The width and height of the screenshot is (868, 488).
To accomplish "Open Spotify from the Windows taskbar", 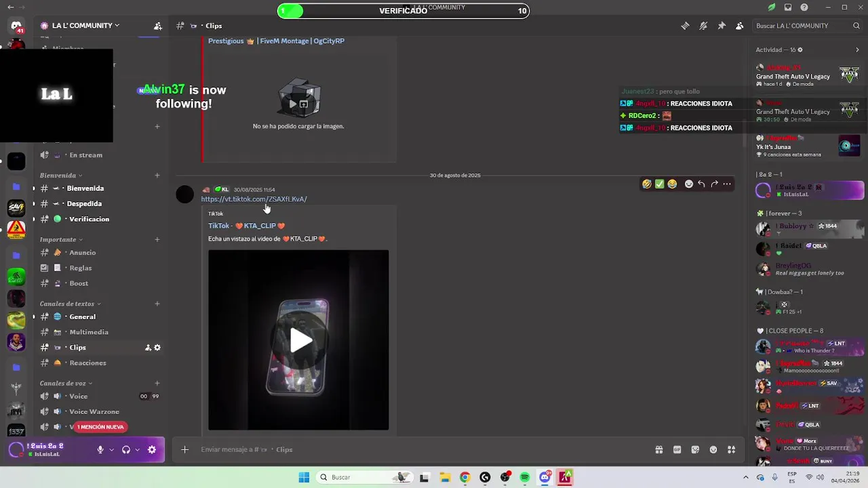I will click(x=525, y=477).
